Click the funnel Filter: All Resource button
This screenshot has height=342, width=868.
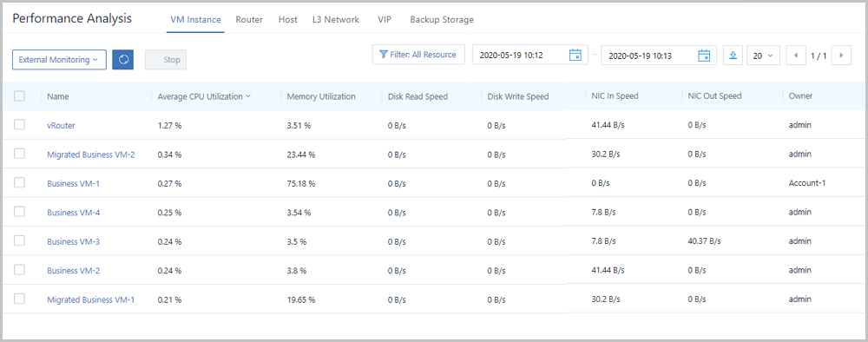click(418, 55)
